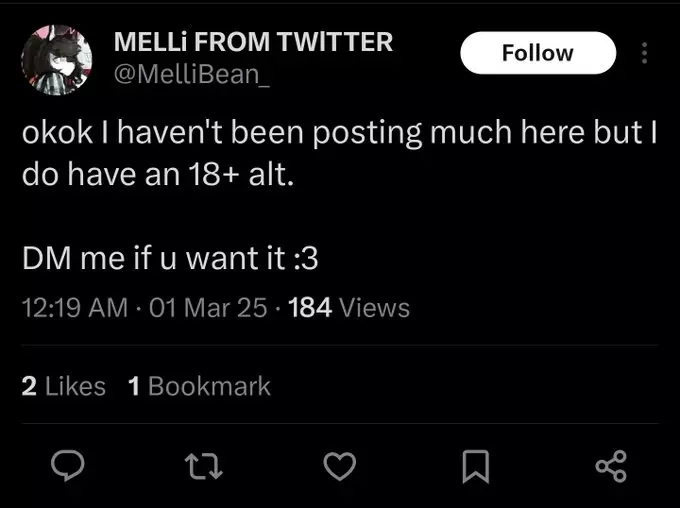Screen dimensions: 680x508
Task: Click the word 'Views' next to 184
Action: (375, 308)
